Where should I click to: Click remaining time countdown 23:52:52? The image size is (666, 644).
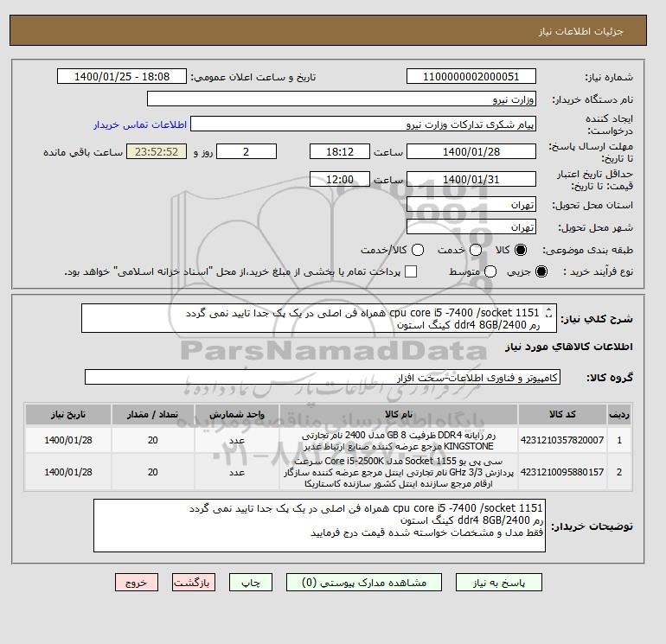pyautogui.click(x=157, y=151)
